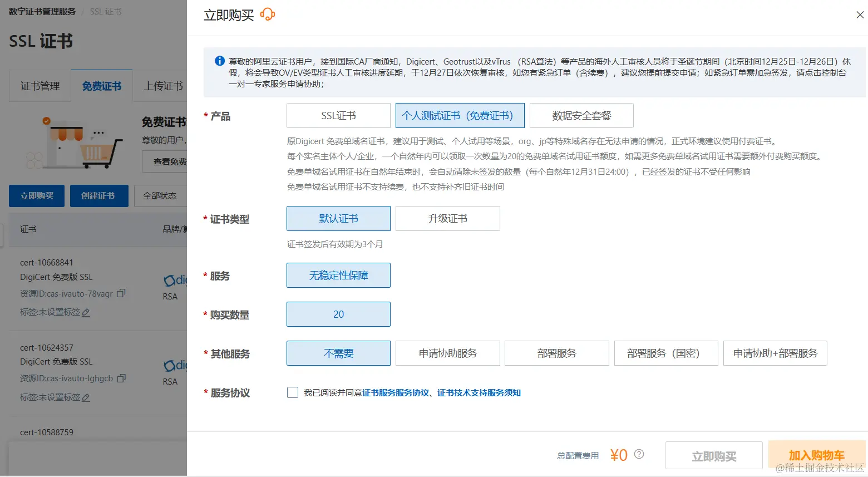Choose 部署服务（国密） option
Viewport: 868px width, 477px height.
[x=666, y=353]
